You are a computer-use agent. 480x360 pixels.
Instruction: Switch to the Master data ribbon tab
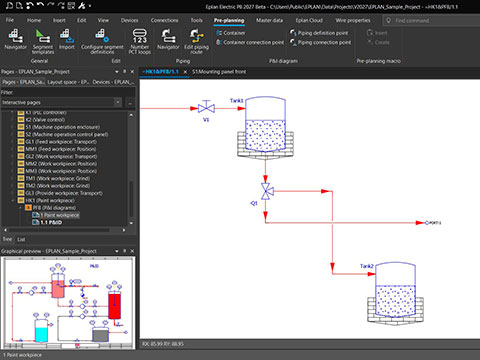pos(269,20)
